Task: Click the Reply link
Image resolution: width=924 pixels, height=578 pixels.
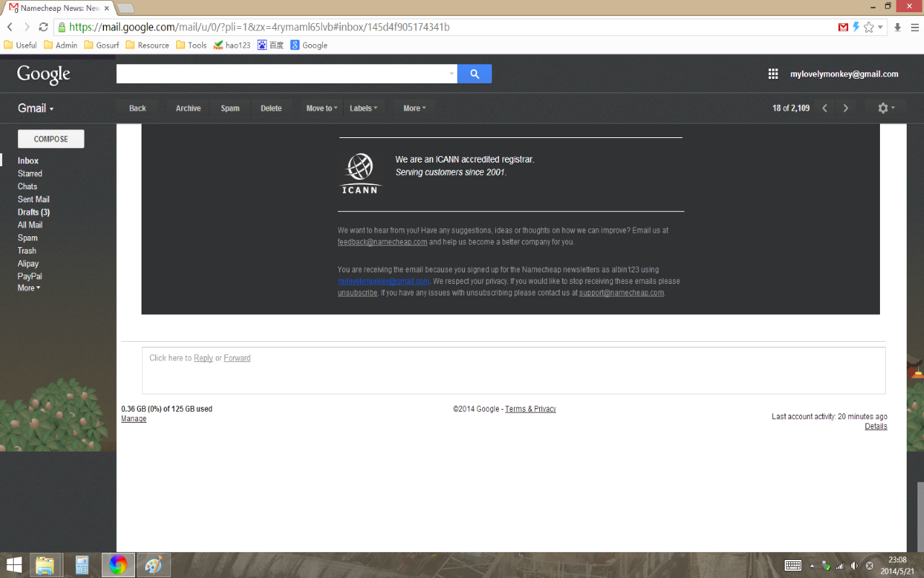Action: tap(203, 358)
